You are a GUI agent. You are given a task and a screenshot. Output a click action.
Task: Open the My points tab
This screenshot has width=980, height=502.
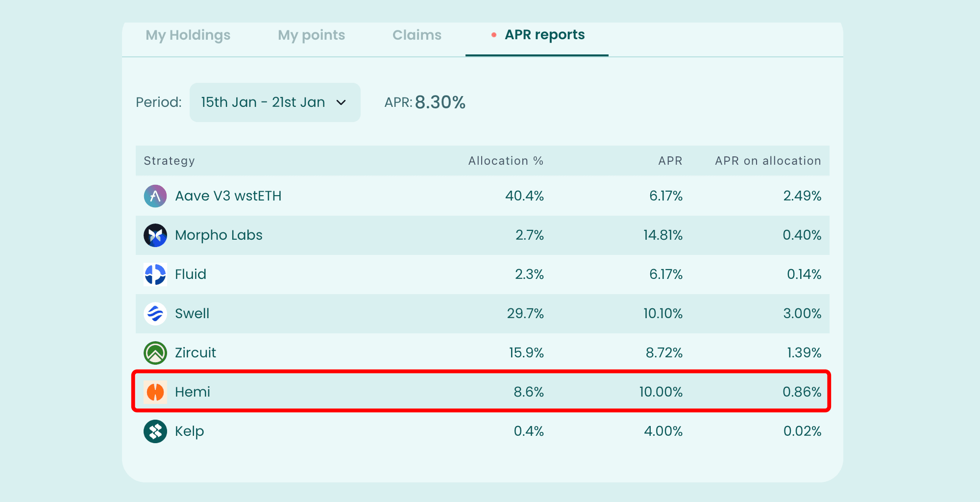311,35
